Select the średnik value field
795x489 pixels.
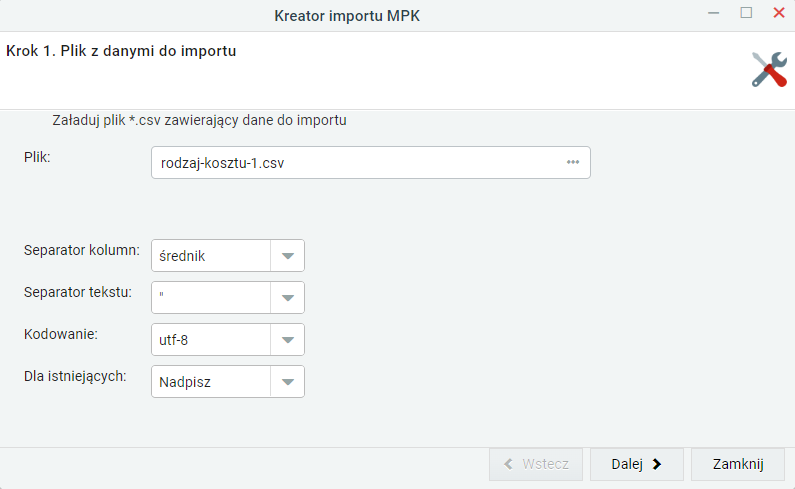tap(211, 256)
